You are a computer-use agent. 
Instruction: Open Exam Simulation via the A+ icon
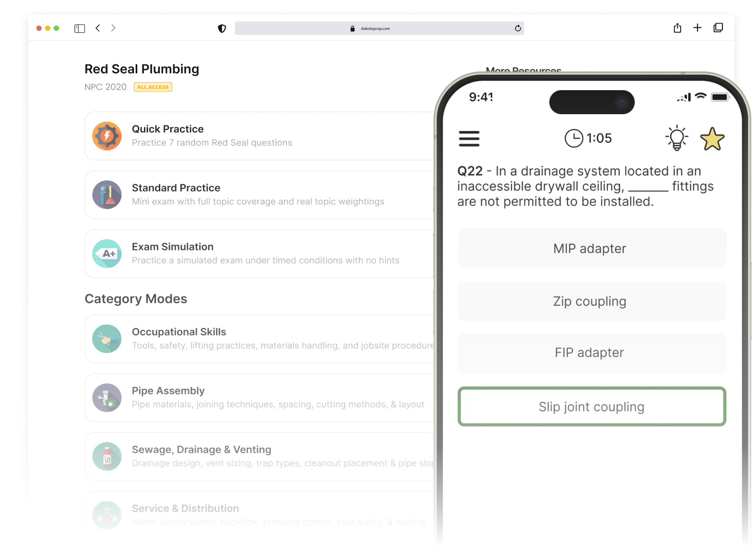(x=106, y=254)
